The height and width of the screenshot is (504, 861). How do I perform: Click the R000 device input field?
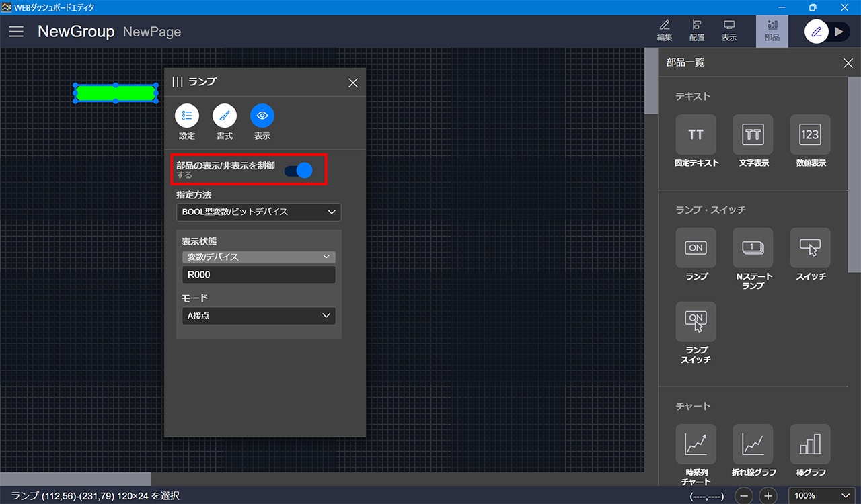(x=258, y=274)
